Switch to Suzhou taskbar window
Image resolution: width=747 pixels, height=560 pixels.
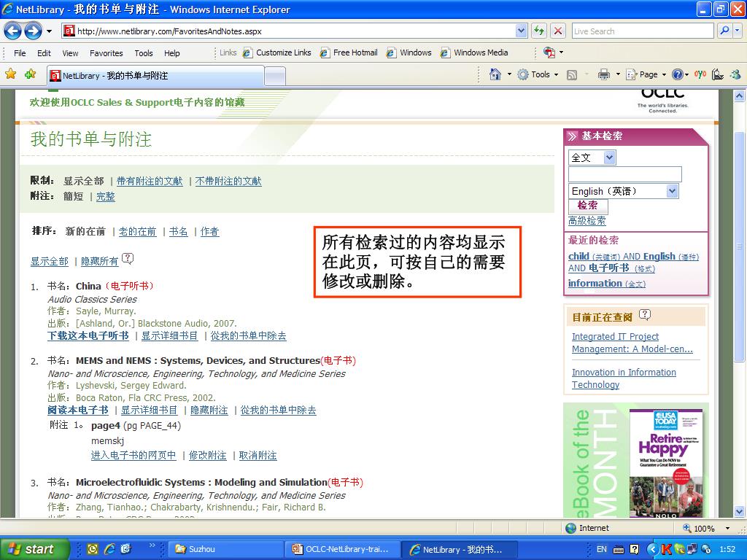(x=226, y=549)
